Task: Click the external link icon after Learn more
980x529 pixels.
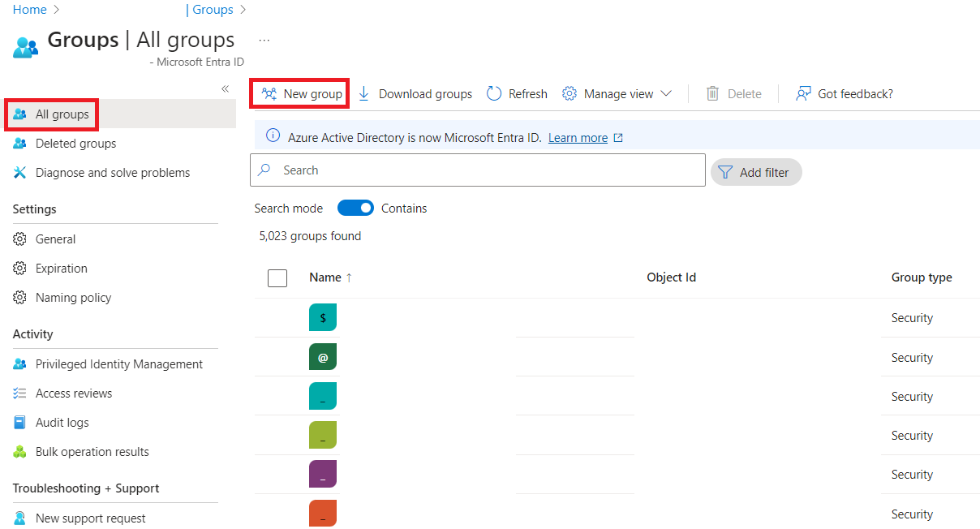Action: click(x=618, y=138)
